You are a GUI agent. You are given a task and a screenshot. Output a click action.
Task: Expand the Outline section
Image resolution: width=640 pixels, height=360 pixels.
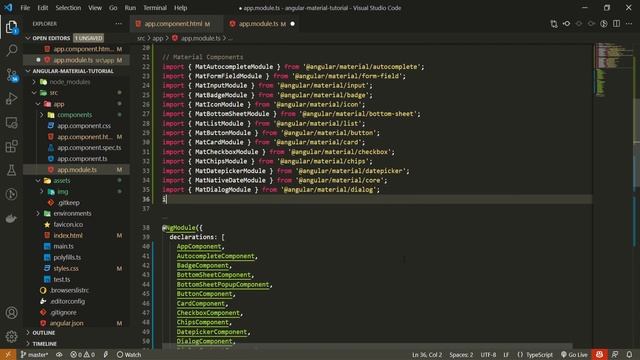pyautogui.click(x=43, y=333)
